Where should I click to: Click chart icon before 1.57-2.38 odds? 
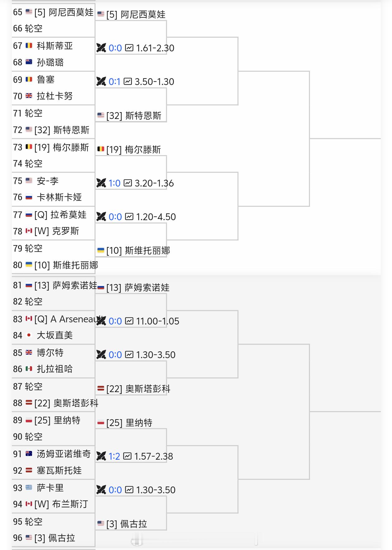(127, 456)
